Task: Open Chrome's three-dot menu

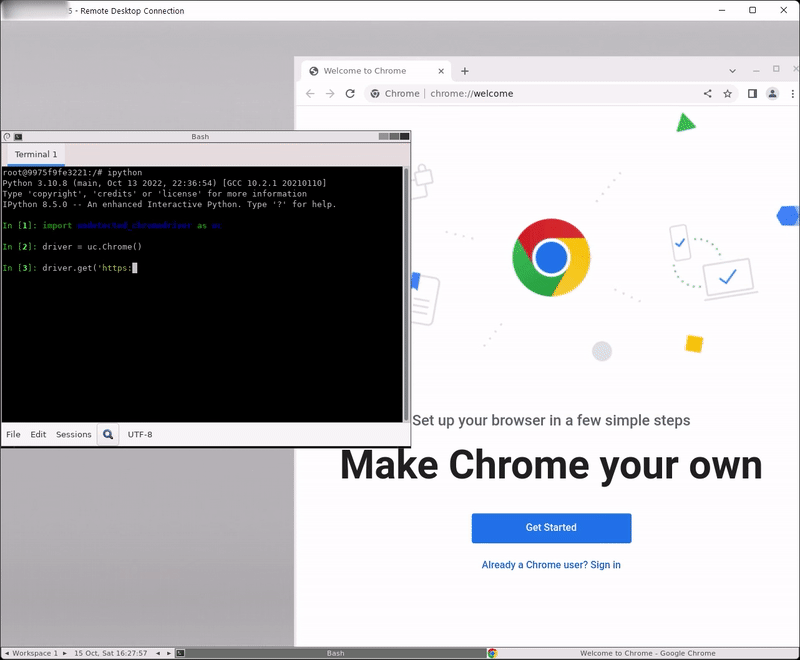Action: [790, 93]
